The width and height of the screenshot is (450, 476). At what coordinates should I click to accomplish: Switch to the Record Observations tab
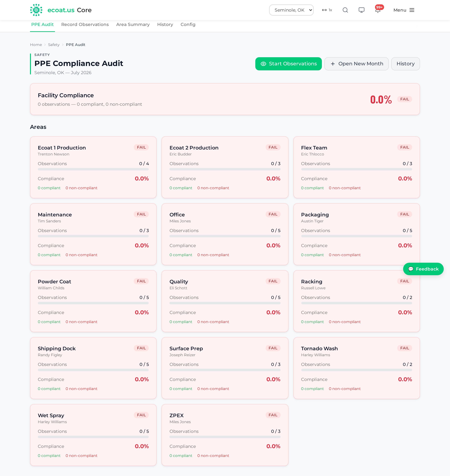85,25
